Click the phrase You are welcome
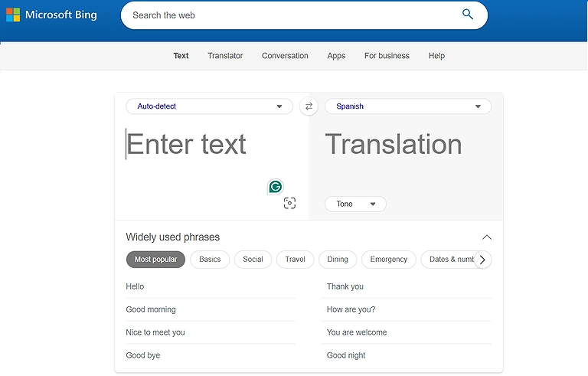Viewport: 588px width, 376px height. [357, 332]
